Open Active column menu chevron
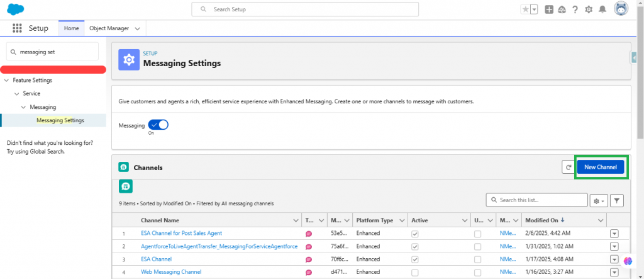Viewport: 644px width, 279px height. click(x=465, y=220)
